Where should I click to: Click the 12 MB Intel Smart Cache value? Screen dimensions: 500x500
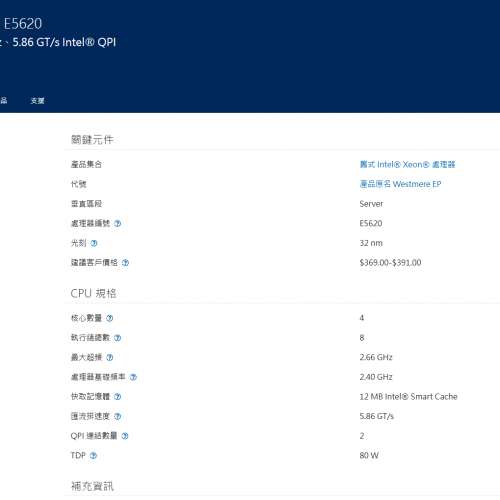408,397
